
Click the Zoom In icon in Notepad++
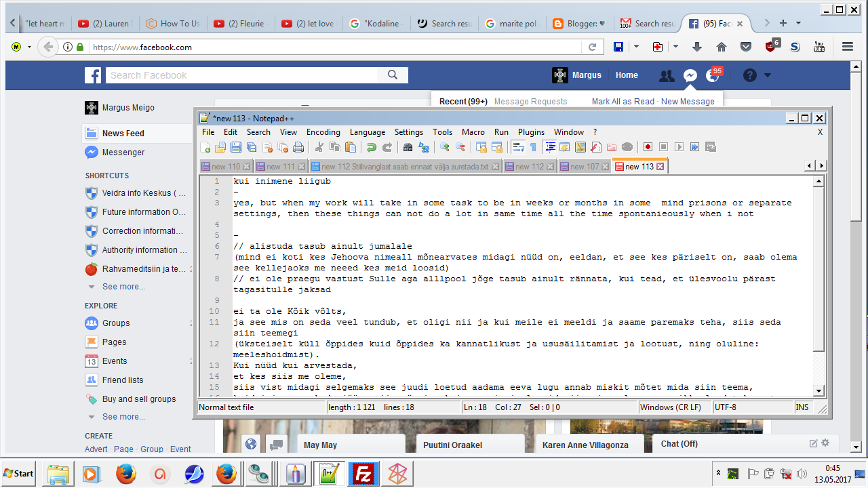tap(444, 147)
